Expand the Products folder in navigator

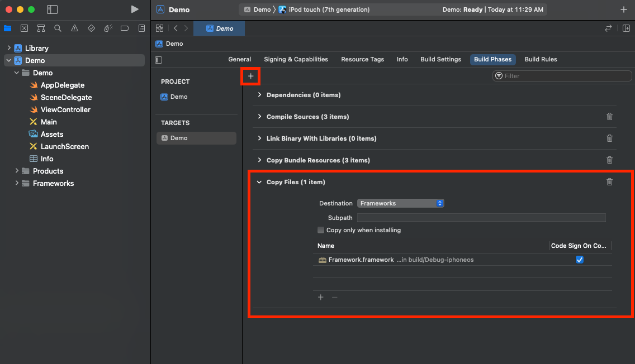17,171
